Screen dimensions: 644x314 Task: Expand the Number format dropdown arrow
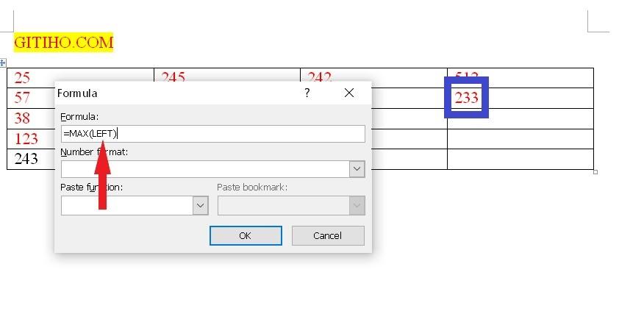(x=357, y=169)
